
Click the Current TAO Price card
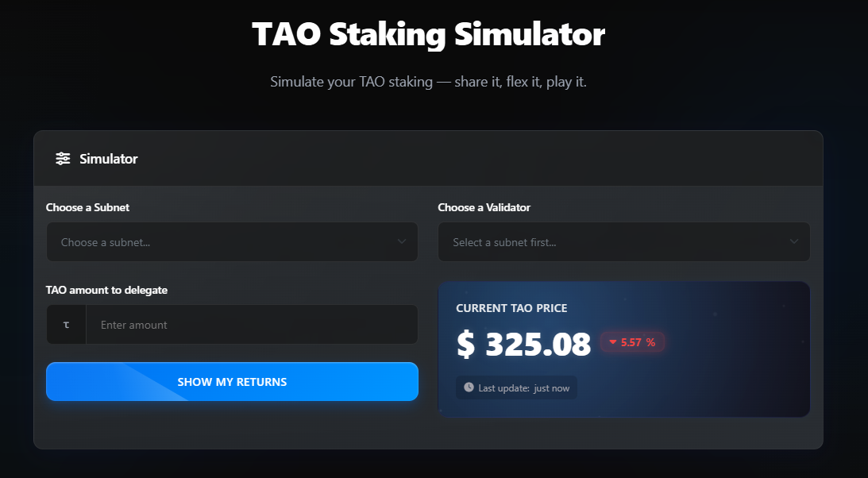click(624, 348)
